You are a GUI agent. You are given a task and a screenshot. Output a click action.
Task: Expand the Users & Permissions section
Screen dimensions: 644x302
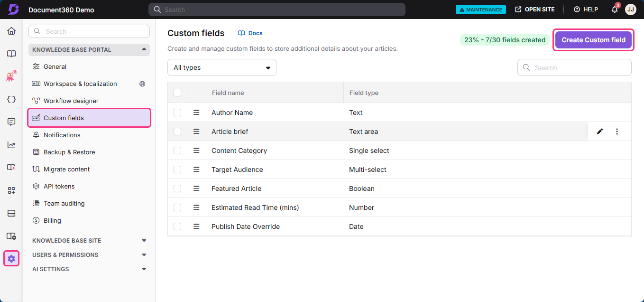point(144,255)
